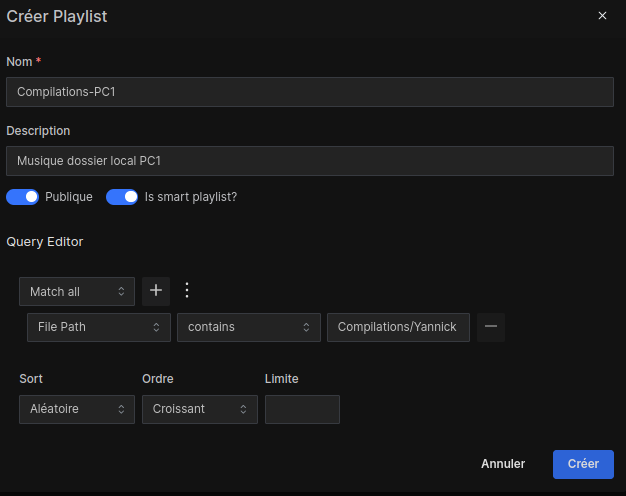Click the Compilations/Yannick value field

click(x=397, y=327)
